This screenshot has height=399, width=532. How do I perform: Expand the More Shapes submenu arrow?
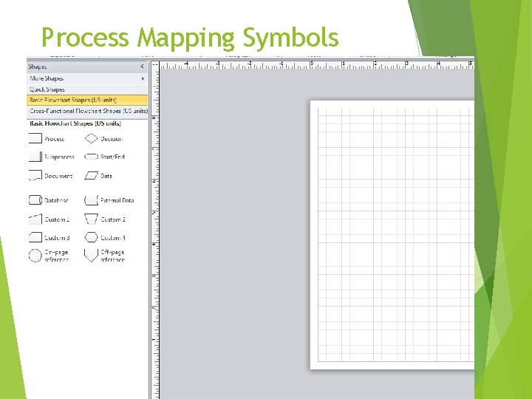143,78
